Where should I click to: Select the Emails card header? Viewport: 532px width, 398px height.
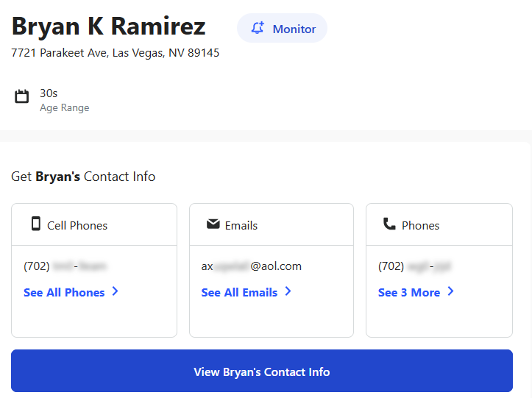241,226
